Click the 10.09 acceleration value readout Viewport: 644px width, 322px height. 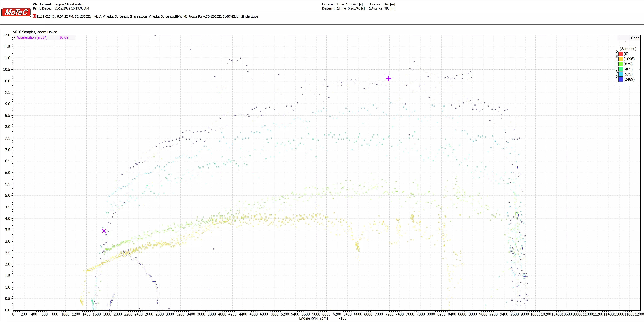(64, 38)
